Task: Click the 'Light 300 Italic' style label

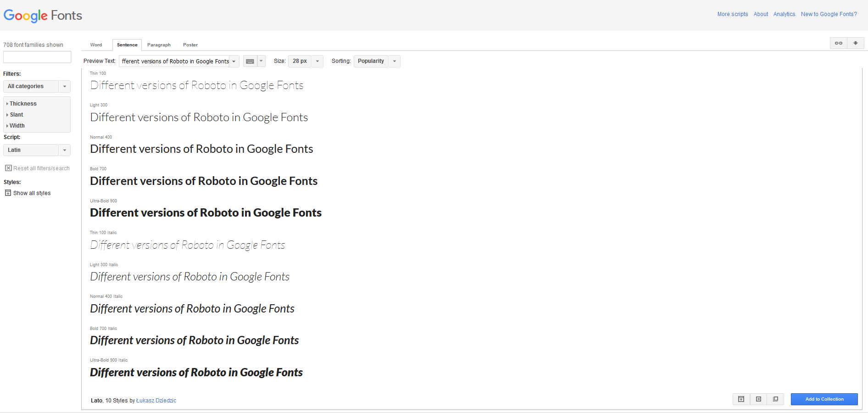Action: 104,265
